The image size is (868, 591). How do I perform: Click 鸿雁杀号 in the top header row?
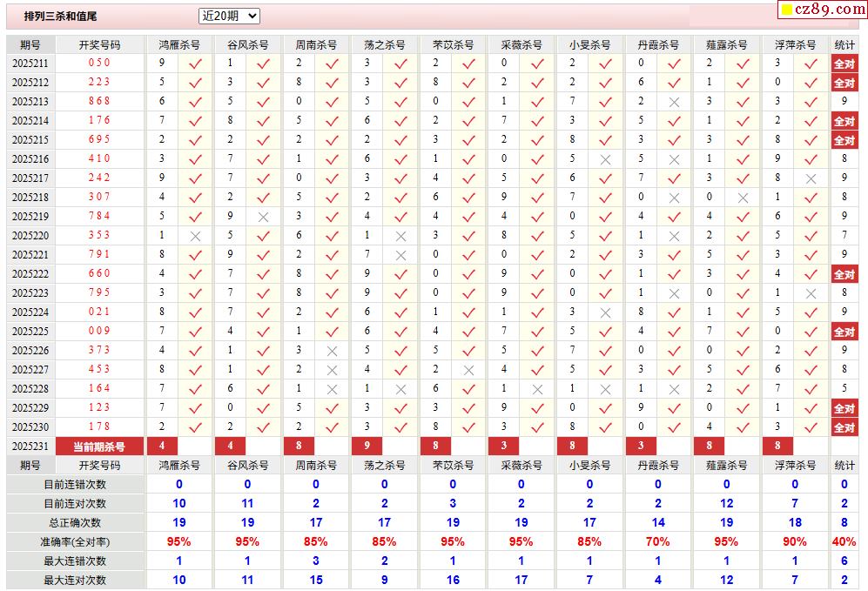178,44
